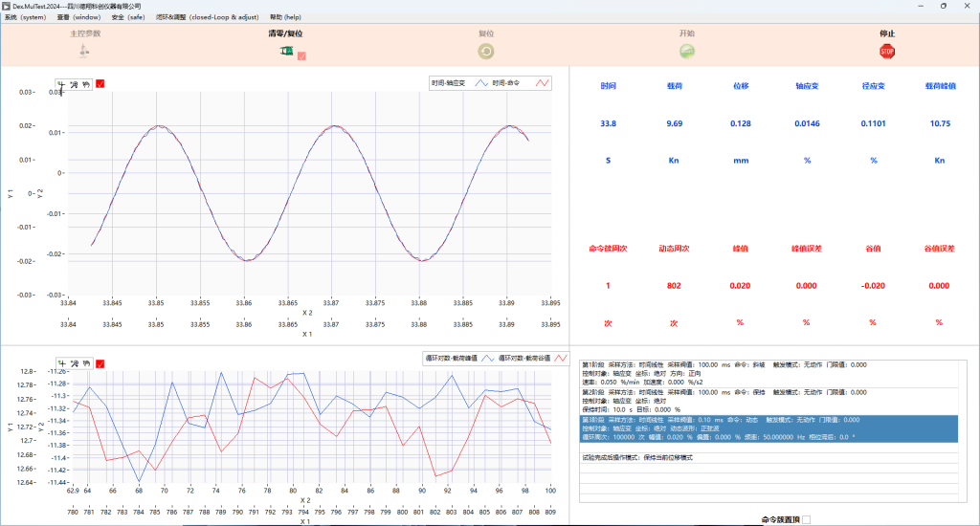The image size is (980, 526).
Task: Select the pan hand tool on top graph
Action: 86,84
